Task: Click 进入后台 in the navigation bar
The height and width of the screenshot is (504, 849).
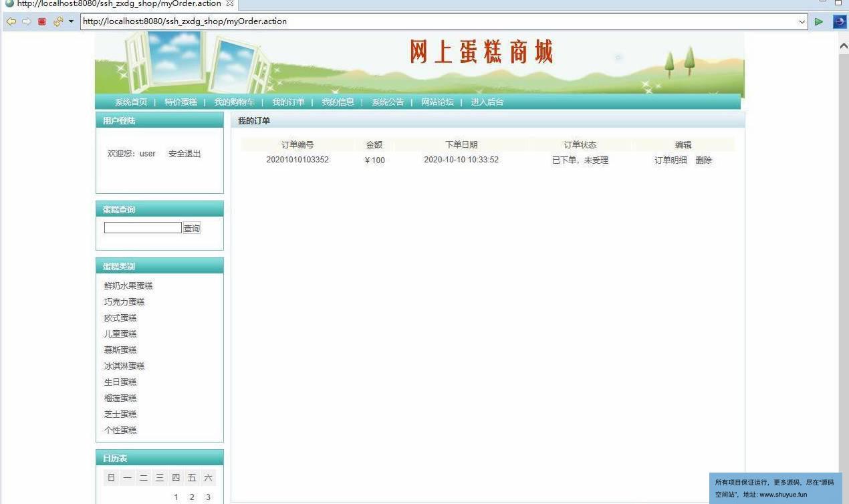Action: pos(487,102)
